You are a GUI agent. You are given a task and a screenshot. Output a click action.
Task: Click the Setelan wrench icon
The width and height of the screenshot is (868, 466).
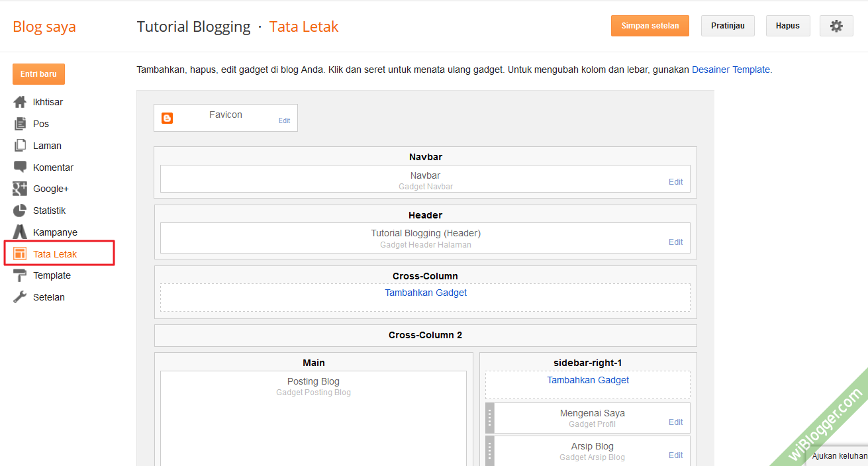coord(20,297)
